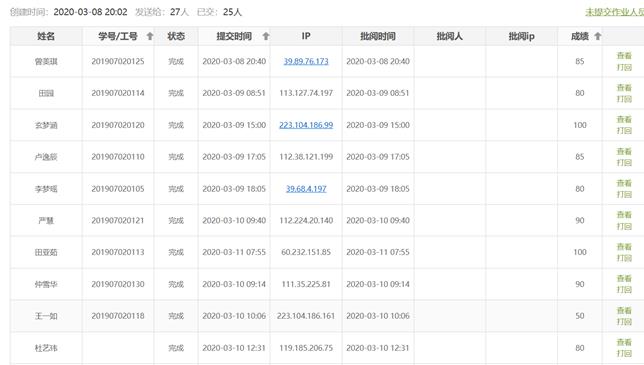Click 查看 for student 201907020114
Screen dimensions: 644x365
point(624,87)
